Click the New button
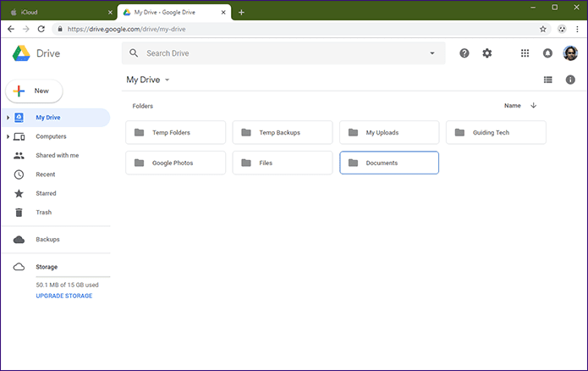Screen dimensions: 588x371 point(34,91)
